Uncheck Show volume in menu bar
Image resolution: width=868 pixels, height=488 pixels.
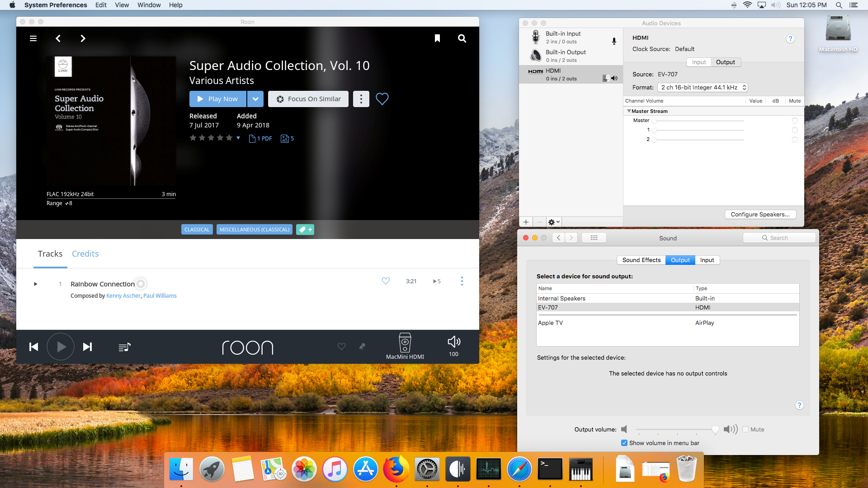(624, 443)
